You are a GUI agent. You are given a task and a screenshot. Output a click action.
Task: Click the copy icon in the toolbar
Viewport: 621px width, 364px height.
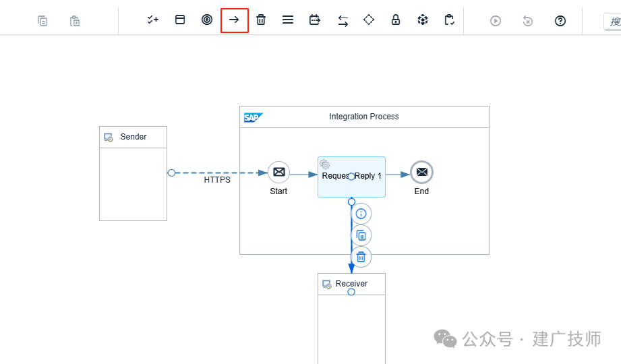point(42,21)
